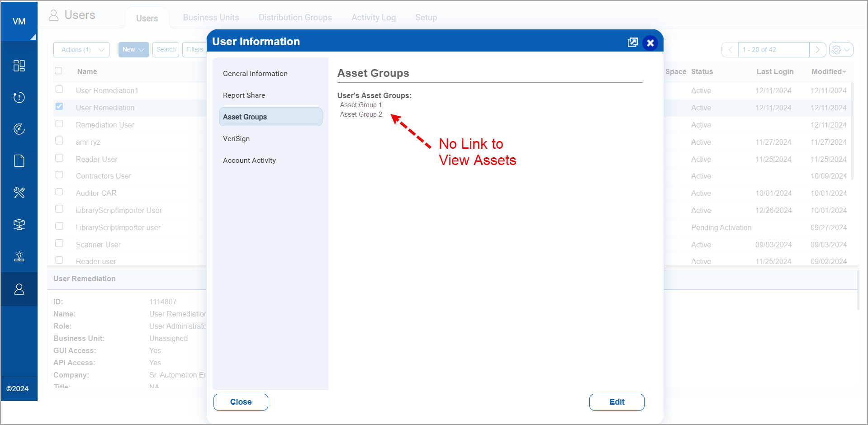Open the scans sidebar icon
Screen dimensions: 868x425
pos(19,129)
